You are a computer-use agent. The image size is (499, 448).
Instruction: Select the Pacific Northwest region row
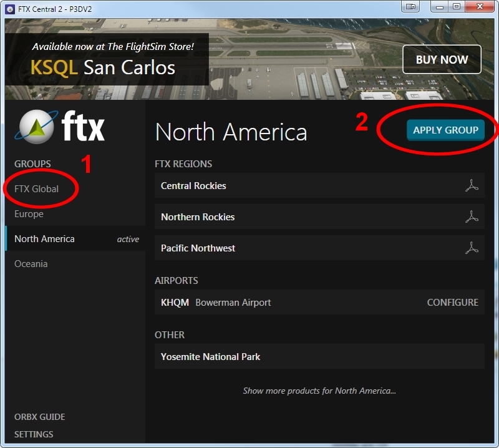tap(319, 248)
